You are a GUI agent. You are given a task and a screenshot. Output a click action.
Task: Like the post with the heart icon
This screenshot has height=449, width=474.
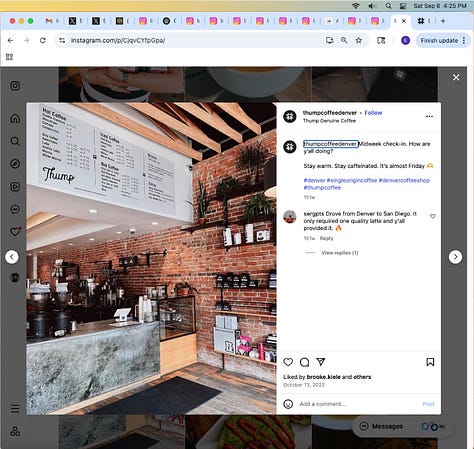288,362
